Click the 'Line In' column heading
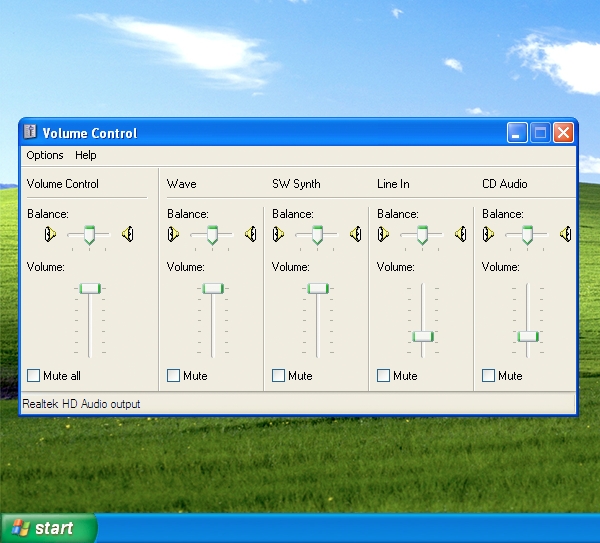This screenshot has width=600, height=543. [x=393, y=184]
